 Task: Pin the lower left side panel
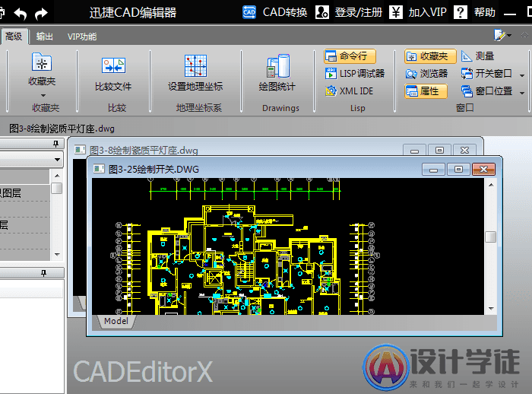43,273
